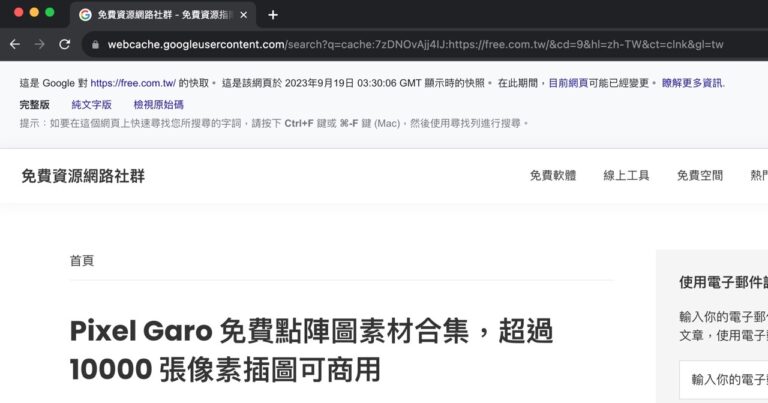
Task: Click the 輸入你的電子郵件 subscription input field
Action: (724, 379)
